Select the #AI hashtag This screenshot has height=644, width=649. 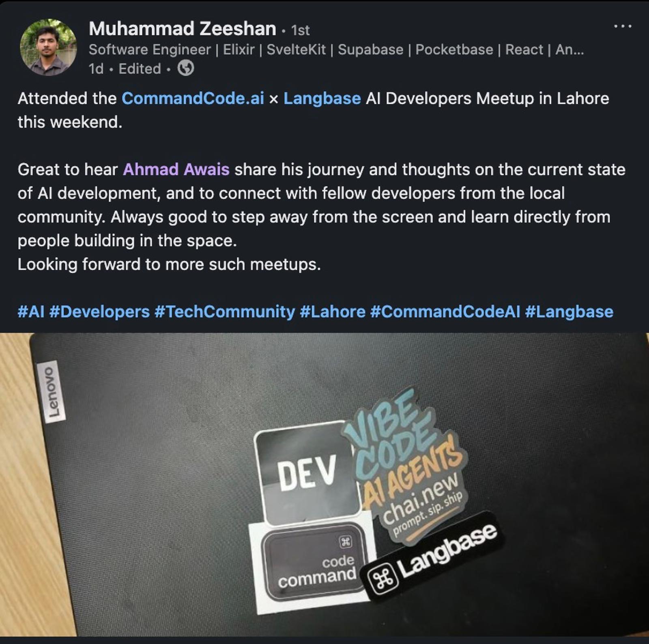point(31,312)
